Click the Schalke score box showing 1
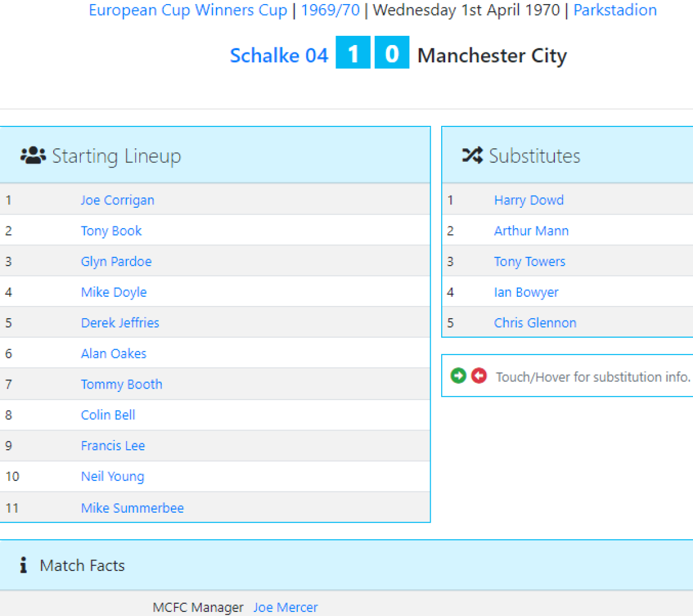The width and height of the screenshot is (693, 616). [353, 53]
